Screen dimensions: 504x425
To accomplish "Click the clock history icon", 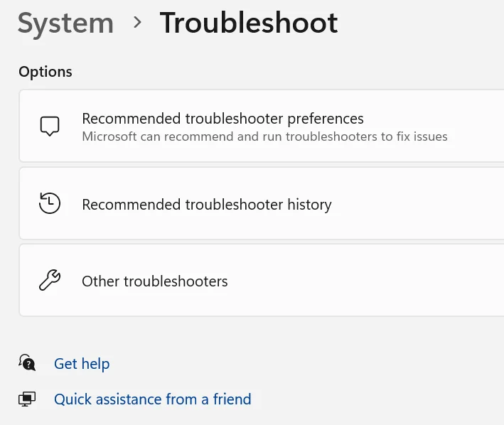I will tap(49, 204).
